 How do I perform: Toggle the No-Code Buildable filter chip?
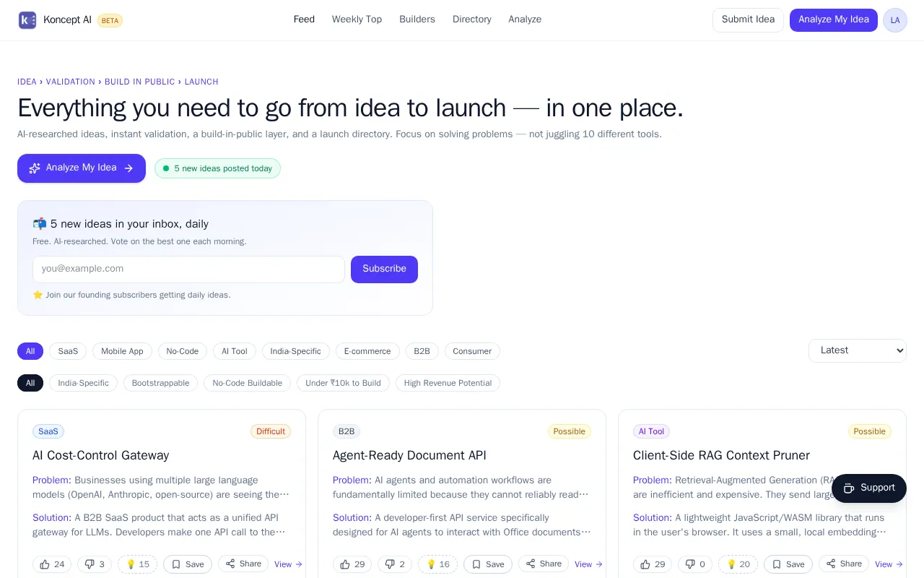coord(248,383)
